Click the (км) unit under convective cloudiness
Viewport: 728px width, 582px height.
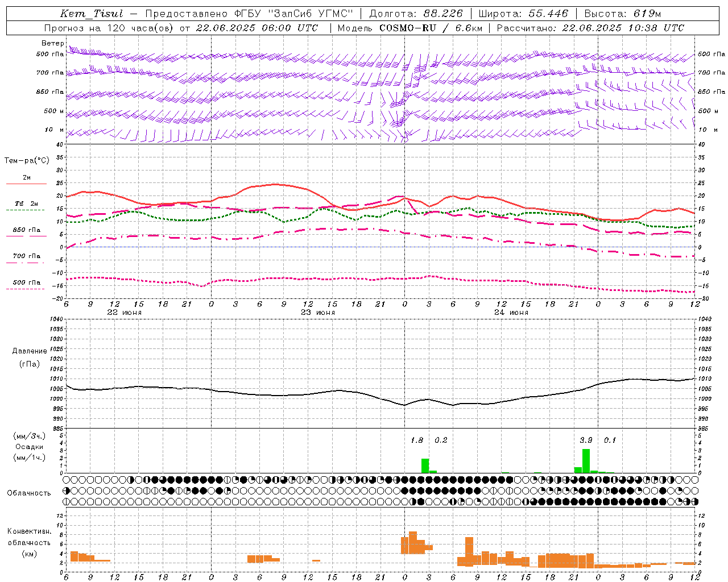tap(29, 554)
